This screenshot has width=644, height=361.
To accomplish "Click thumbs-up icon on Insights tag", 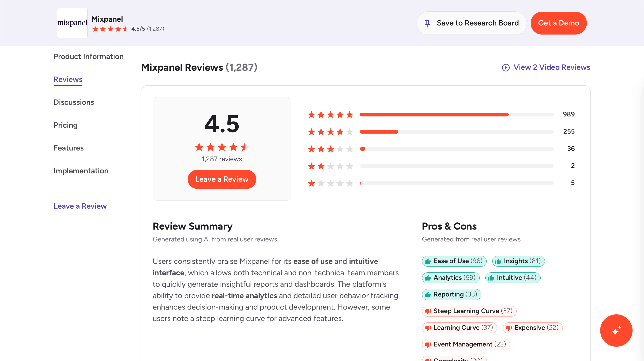I will pyautogui.click(x=498, y=261).
